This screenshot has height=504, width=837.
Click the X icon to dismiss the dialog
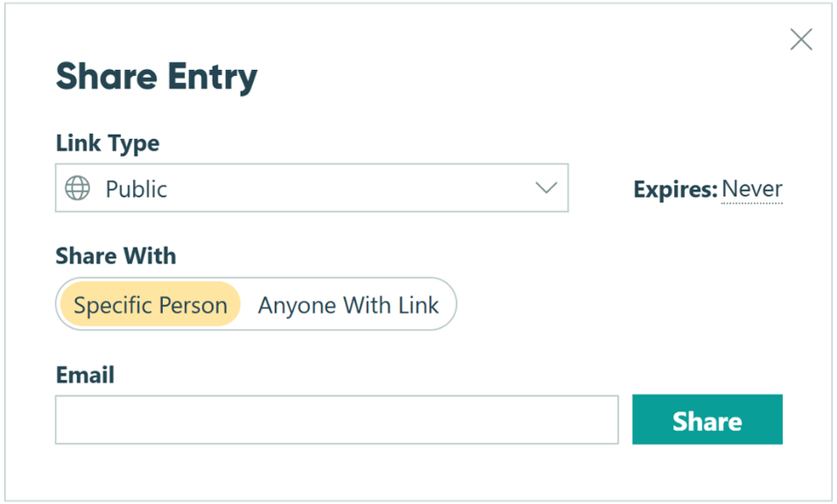pos(800,38)
